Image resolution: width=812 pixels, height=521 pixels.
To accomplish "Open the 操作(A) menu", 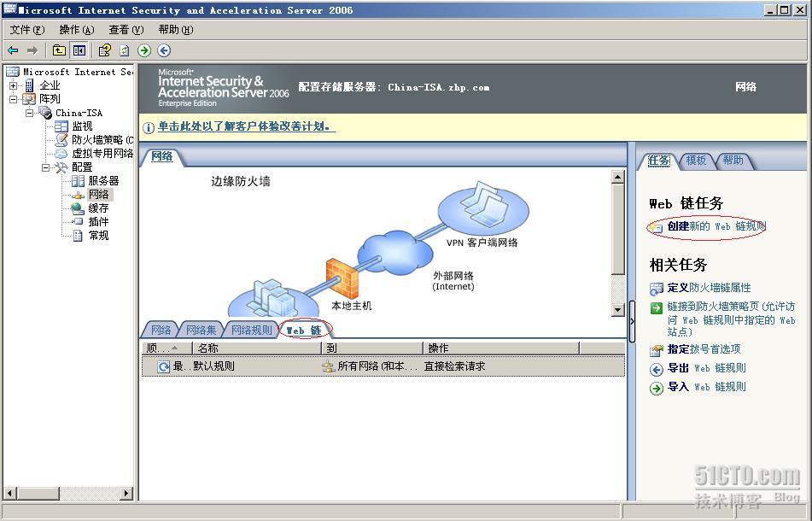I will 77,30.
